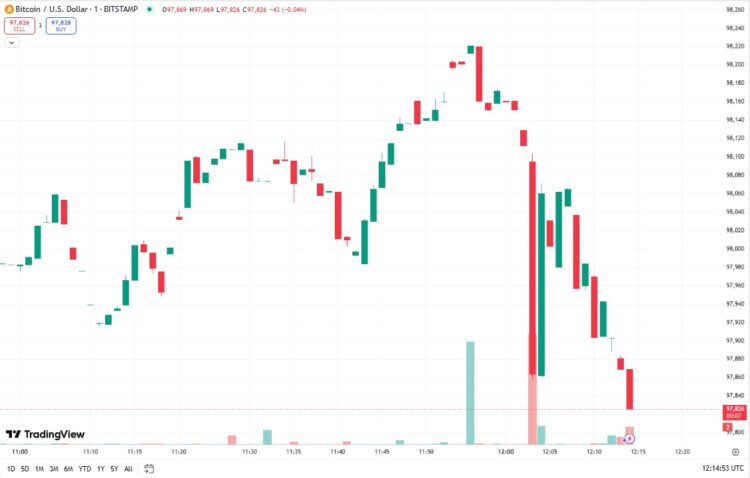Viewport: 750px width, 478px height.
Task: Select the 1D time range
Action: click(x=11, y=468)
